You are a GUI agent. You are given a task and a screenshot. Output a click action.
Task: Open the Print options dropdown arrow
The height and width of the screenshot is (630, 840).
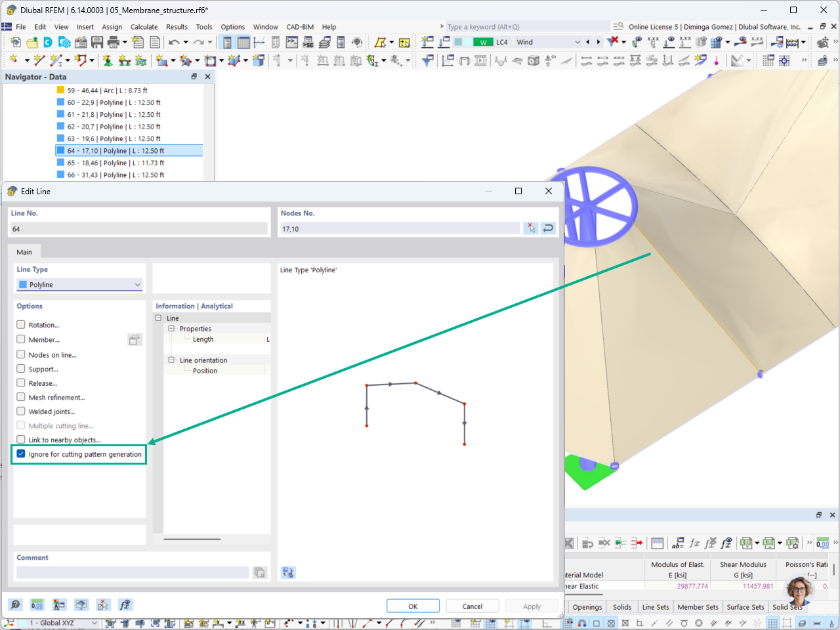(125, 42)
